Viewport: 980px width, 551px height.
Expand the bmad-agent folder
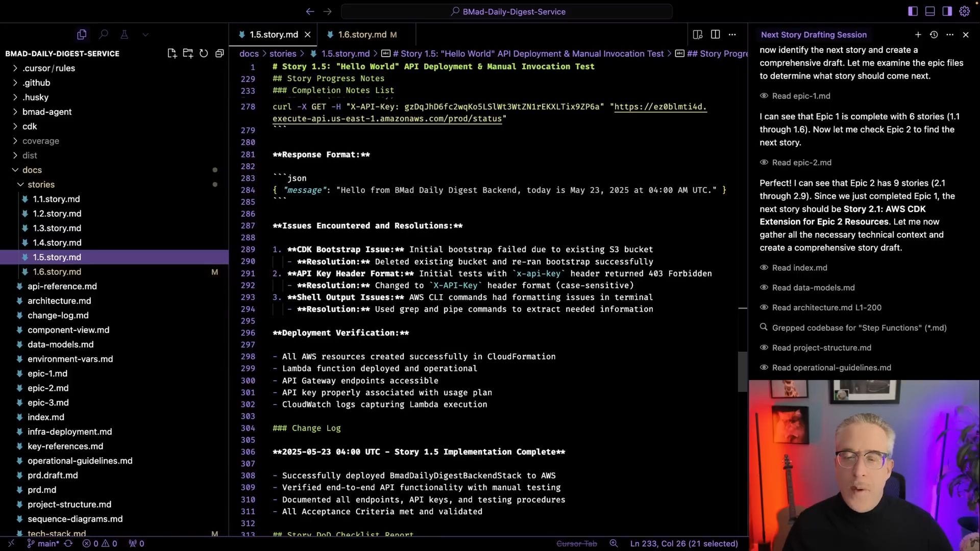tap(46, 112)
